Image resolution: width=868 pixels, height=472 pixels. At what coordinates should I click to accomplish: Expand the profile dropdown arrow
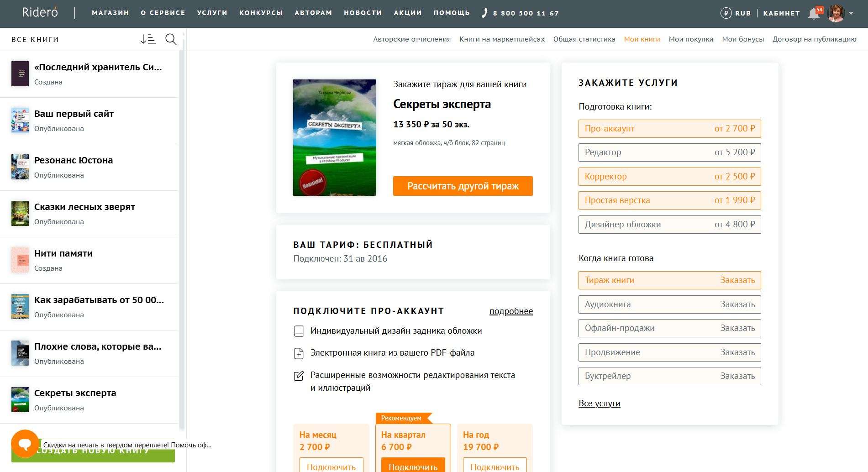click(x=851, y=14)
